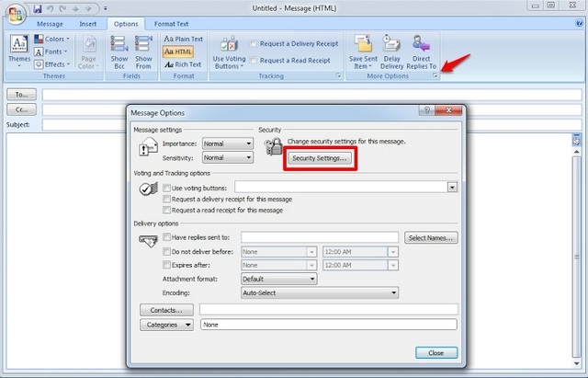The width and height of the screenshot is (588, 378).
Task: Click the Security Settings button
Action: coord(319,158)
